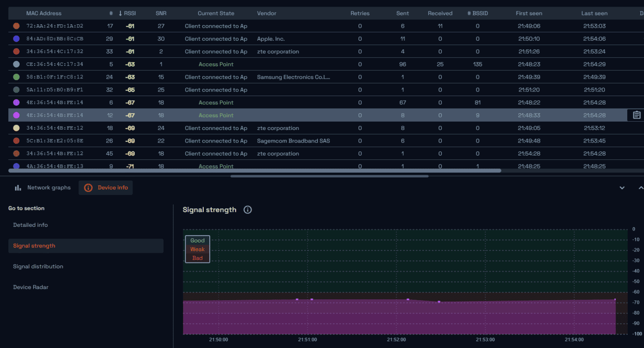Collapse the panel using the down chevron
Viewport: 644px width, 348px height.
622,187
